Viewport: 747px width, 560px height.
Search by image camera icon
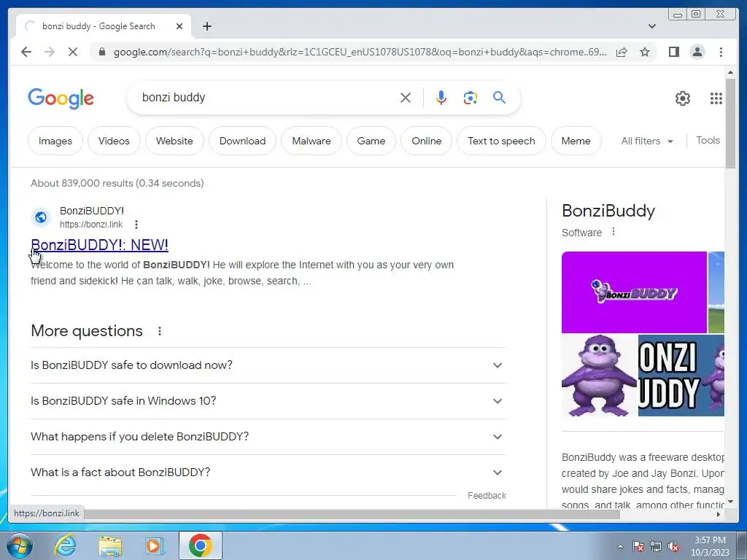(471, 98)
